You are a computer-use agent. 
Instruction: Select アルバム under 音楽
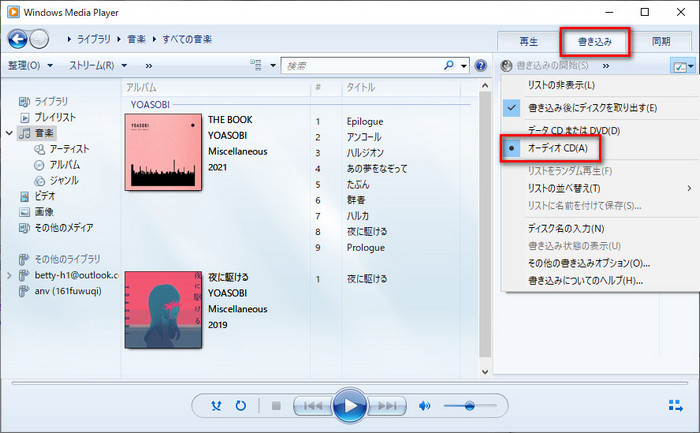pos(65,165)
